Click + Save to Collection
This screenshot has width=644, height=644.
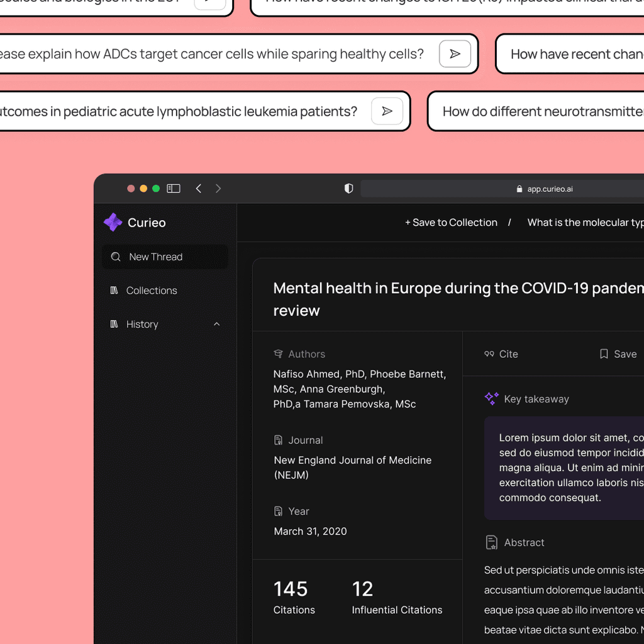[451, 222]
